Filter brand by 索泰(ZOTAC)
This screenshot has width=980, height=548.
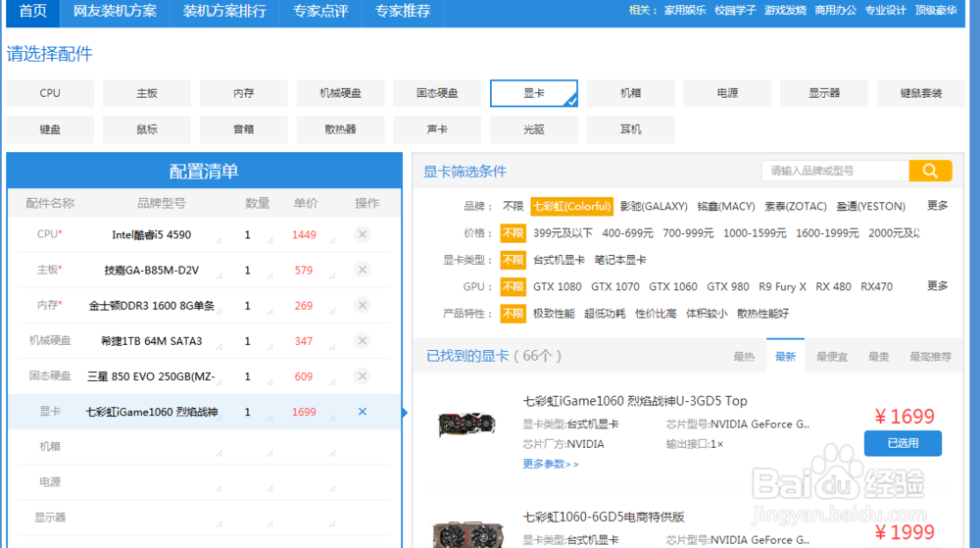(x=796, y=206)
